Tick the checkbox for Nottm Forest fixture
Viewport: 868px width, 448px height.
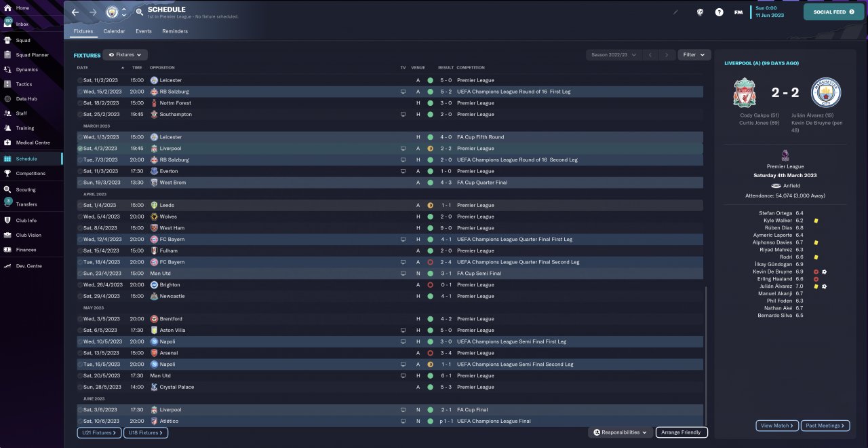[80, 102]
